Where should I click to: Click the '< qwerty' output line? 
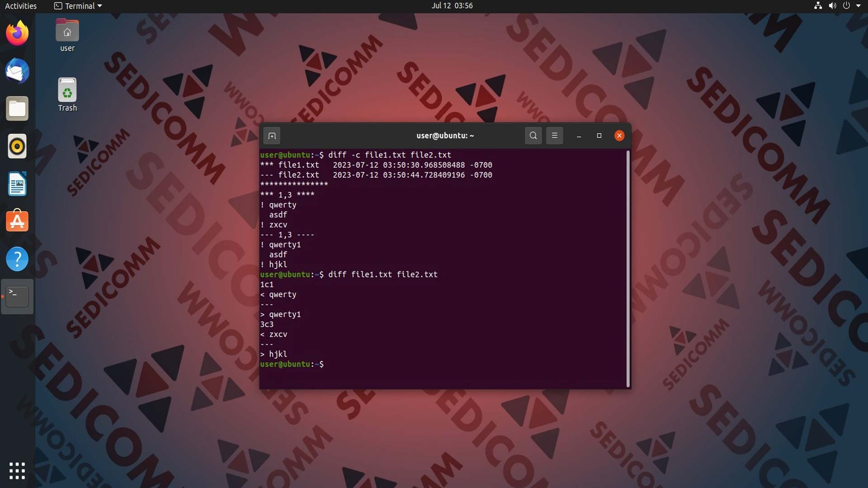pyautogui.click(x=278, y=294)
